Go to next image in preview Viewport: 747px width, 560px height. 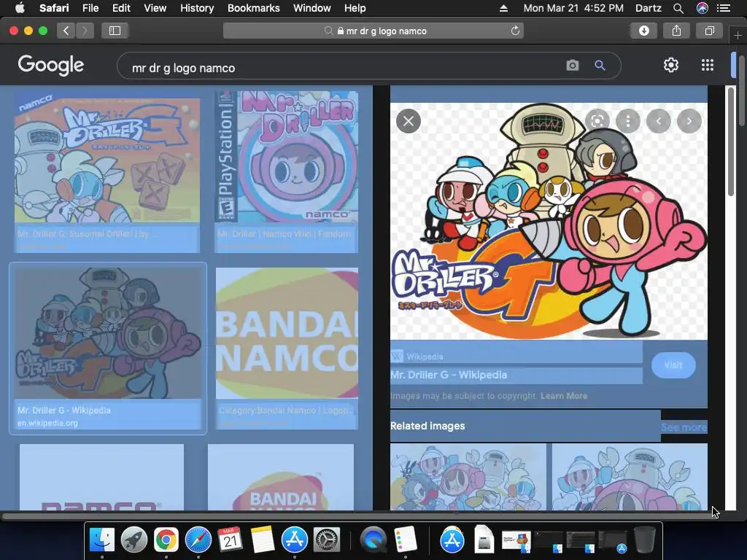coord(689,121)
